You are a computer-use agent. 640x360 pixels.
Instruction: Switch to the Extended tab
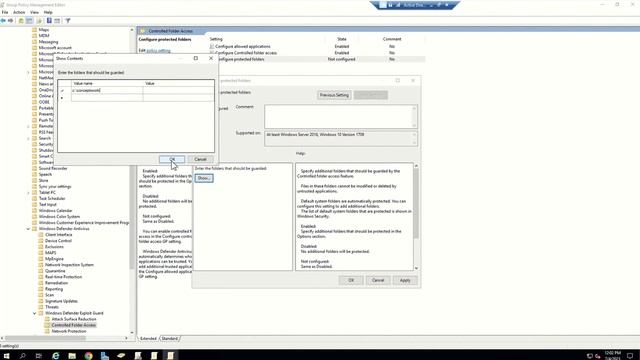(x=148, y=339)
